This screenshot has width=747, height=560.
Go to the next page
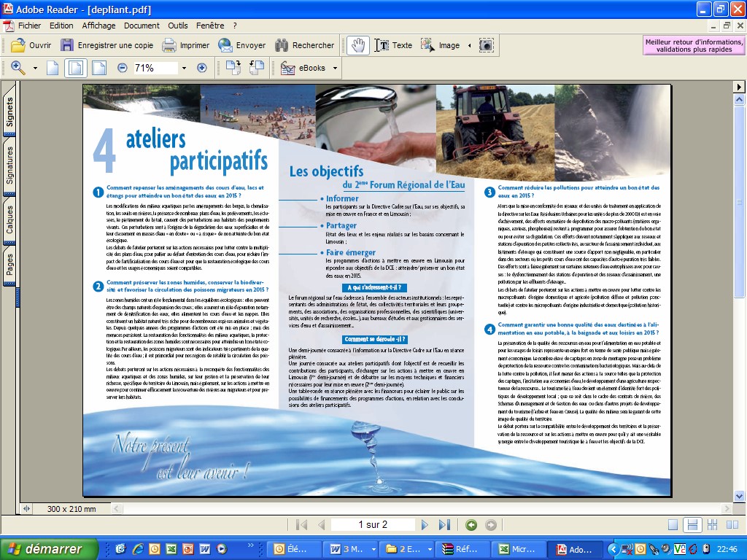tap(425, 525)
